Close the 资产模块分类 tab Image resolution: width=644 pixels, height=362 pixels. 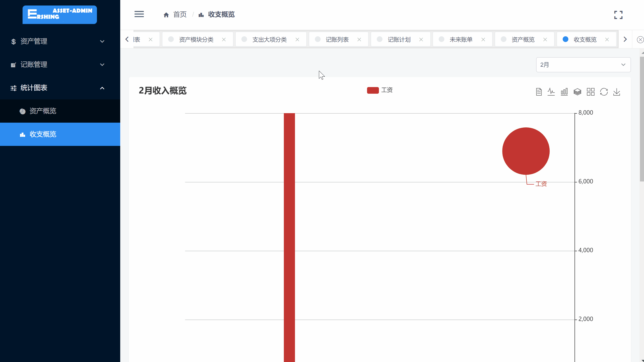click(x=224, y=40)
